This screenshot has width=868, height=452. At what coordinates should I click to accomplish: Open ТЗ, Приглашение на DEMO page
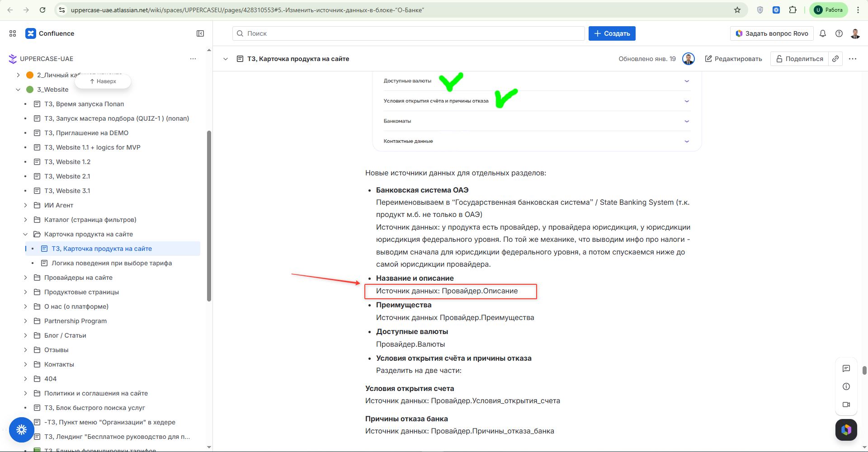[86, 133]
